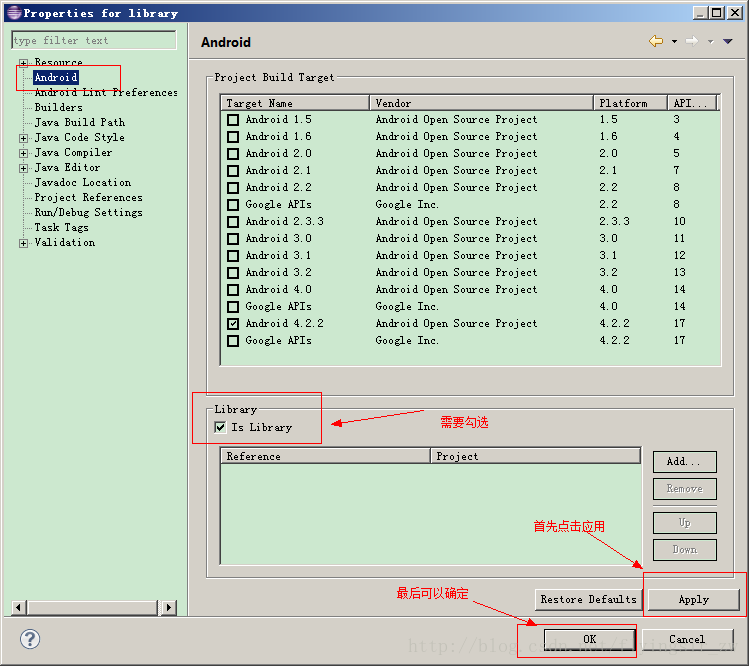Open the view menu triangle dropdown

click(728, 42)
